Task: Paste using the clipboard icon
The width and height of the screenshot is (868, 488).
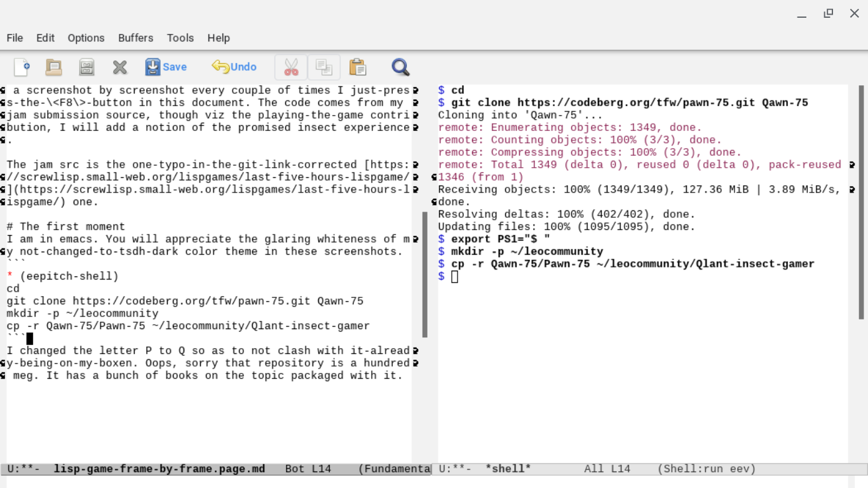Action: click(358, 67)
